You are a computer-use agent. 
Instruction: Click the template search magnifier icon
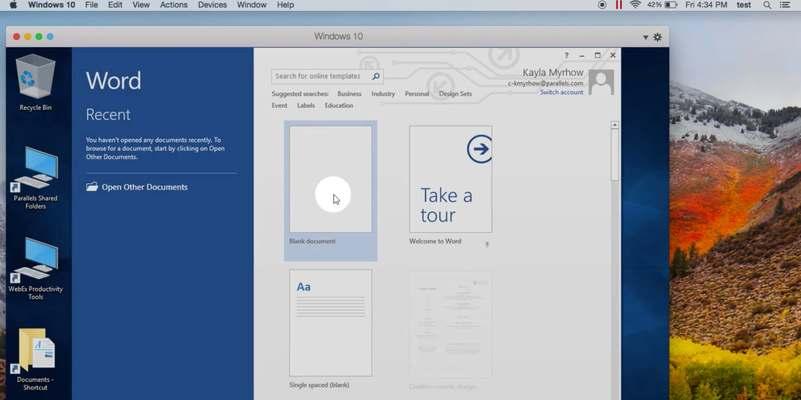click(376, 76)
